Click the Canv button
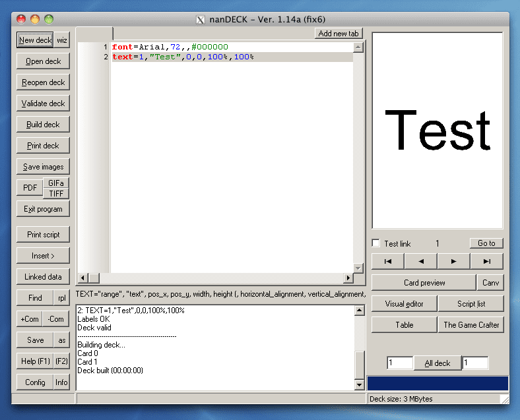Image resolution: width=520 pixels, height=420 pixels. click(490, 283)
